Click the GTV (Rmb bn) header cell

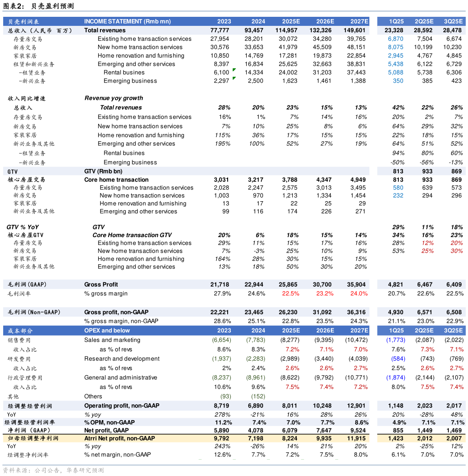point(103,172)
